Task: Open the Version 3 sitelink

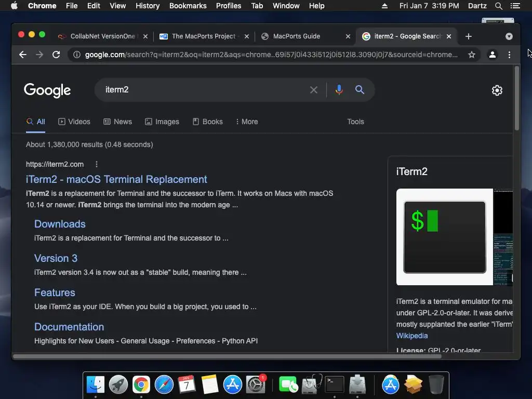Action: point(56,258)
